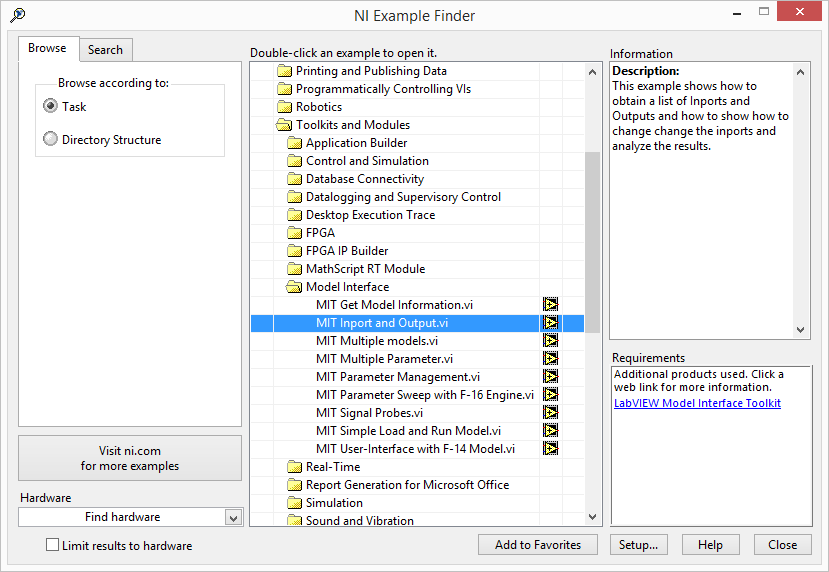Viewport: 829px width, 572px height.
Task: Click the Close button at bottom right
Action: coord(782,545)
